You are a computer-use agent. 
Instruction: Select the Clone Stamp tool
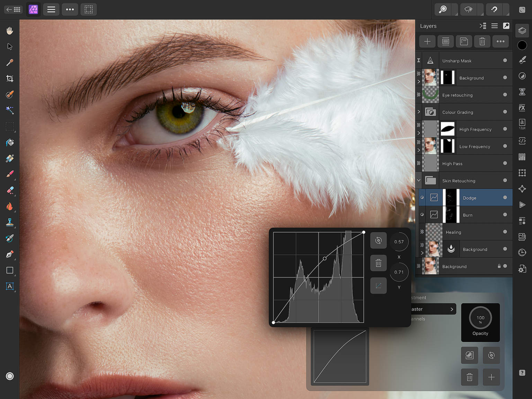pyautogui.click(x=10, y=222)
